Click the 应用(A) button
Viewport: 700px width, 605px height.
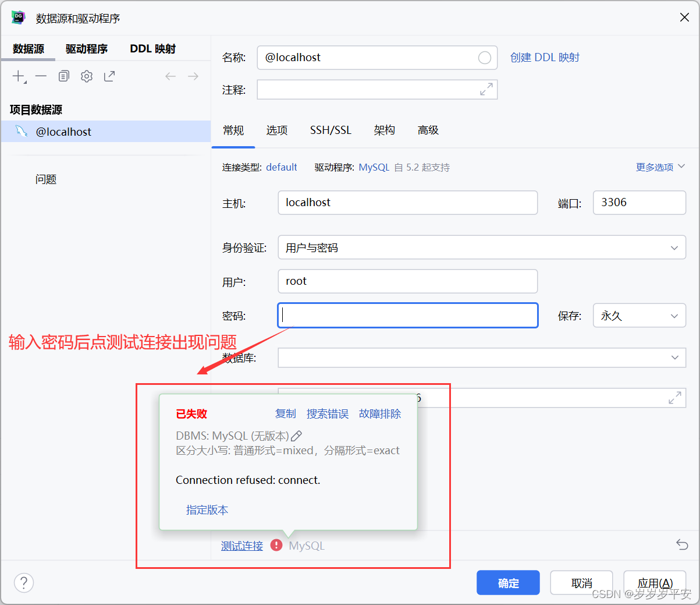coord(655,583)
